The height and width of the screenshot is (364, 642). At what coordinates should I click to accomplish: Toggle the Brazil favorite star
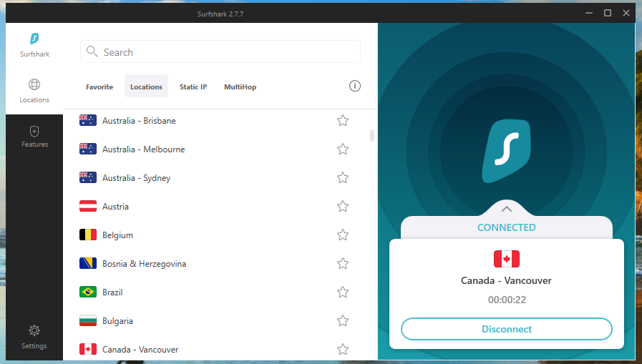tap(343, 292)
